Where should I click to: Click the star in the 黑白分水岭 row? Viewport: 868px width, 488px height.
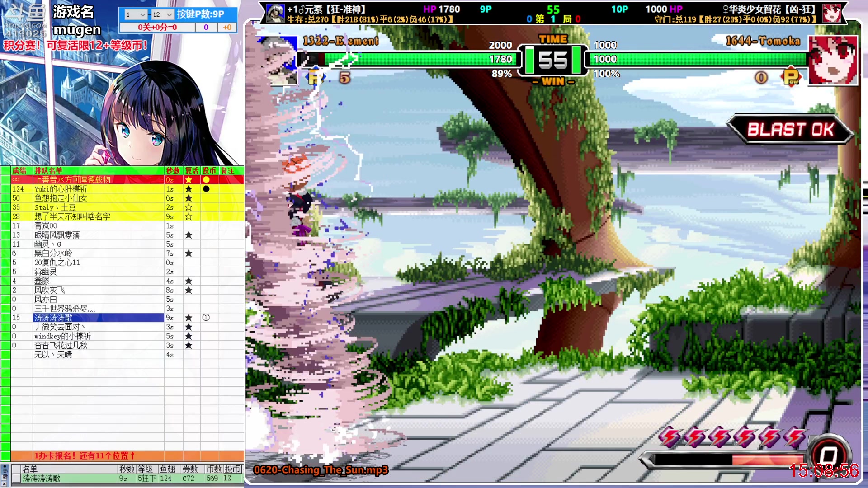(x=189, y=253)
